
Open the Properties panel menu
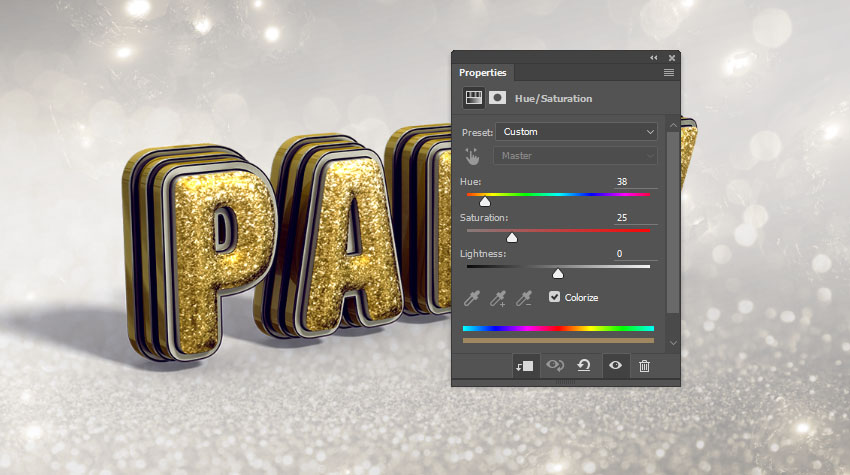click(669, 73)
